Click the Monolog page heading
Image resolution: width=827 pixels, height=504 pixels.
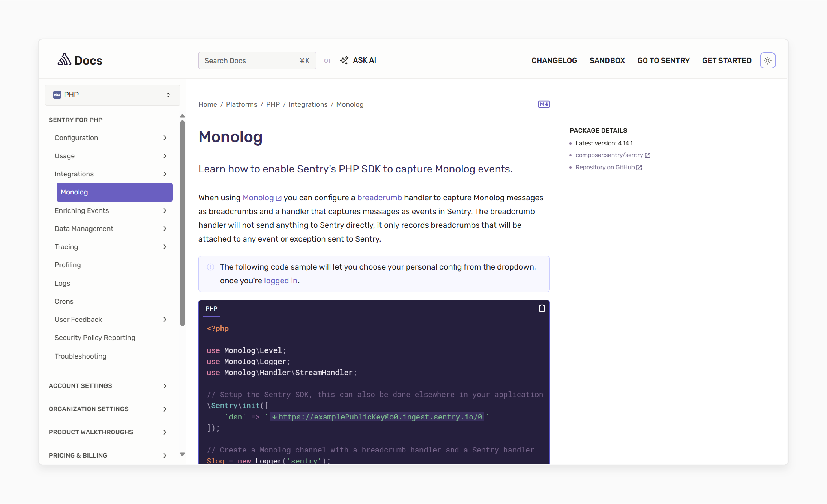[230, 137]
